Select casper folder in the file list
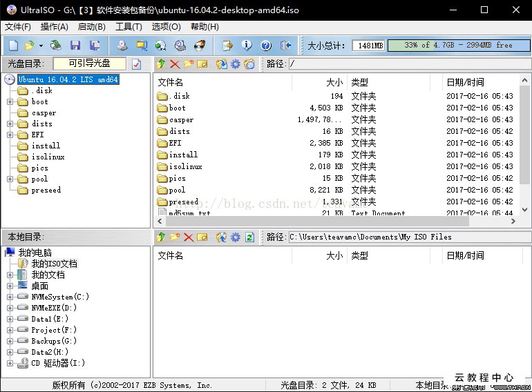This screenshot has height=392, width=532. click(182, 119)
